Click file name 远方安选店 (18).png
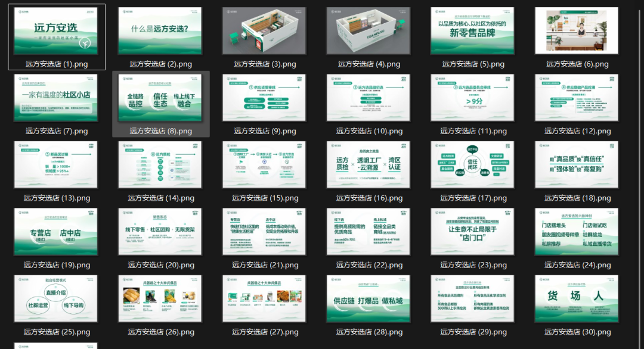 pyautogui.click(x=577, y=198)
